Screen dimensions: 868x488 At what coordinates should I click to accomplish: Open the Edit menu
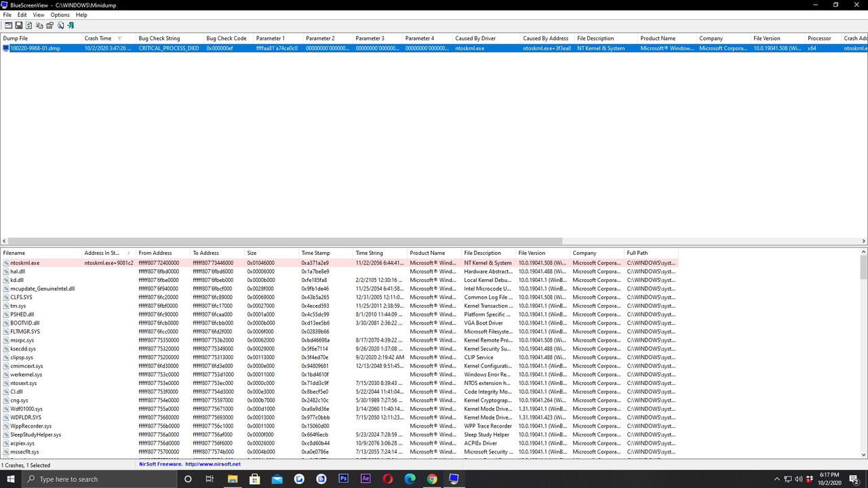tap(22, 15)
